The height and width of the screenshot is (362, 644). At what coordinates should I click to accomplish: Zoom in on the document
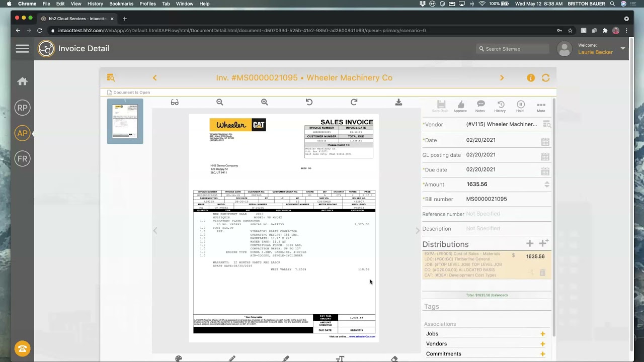coord(265,102)
